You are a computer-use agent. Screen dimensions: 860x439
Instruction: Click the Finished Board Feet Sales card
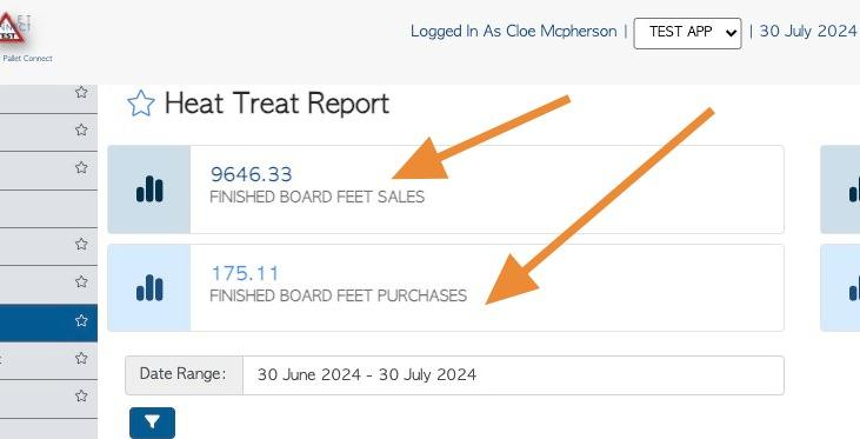pyautogui.click(x=486, y=189)
